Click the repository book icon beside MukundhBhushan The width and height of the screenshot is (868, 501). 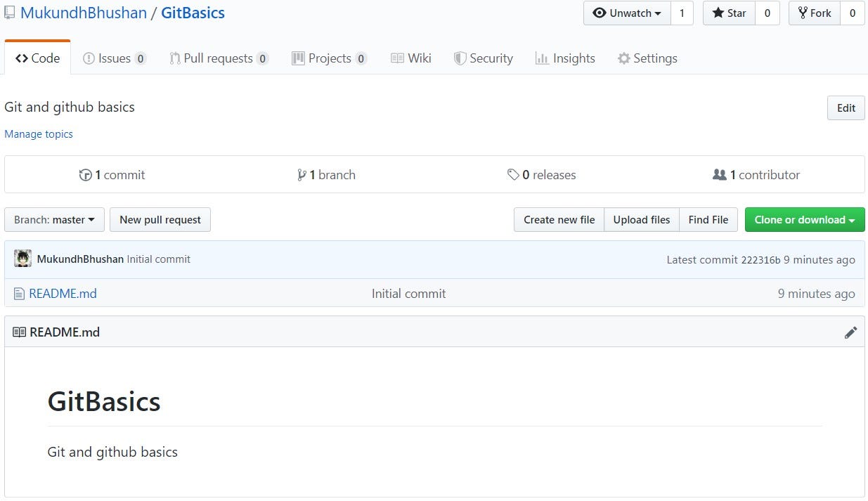tap(9, 13)
